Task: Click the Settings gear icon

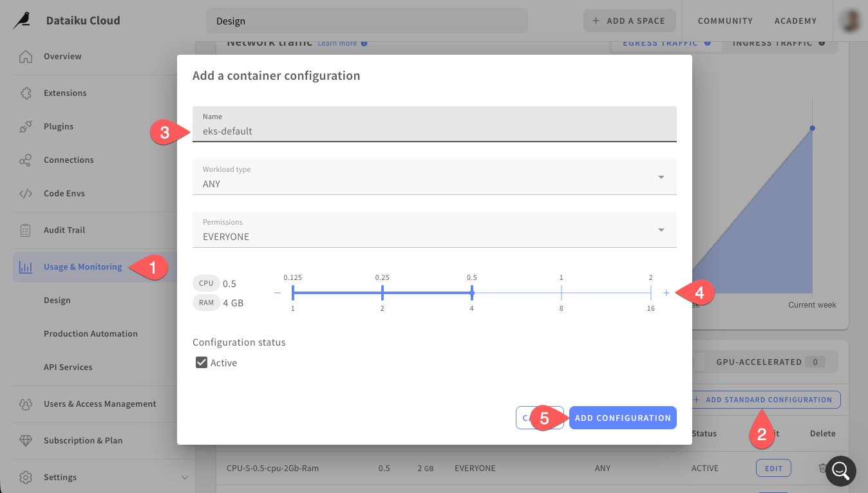Action: tap(26, 478)
